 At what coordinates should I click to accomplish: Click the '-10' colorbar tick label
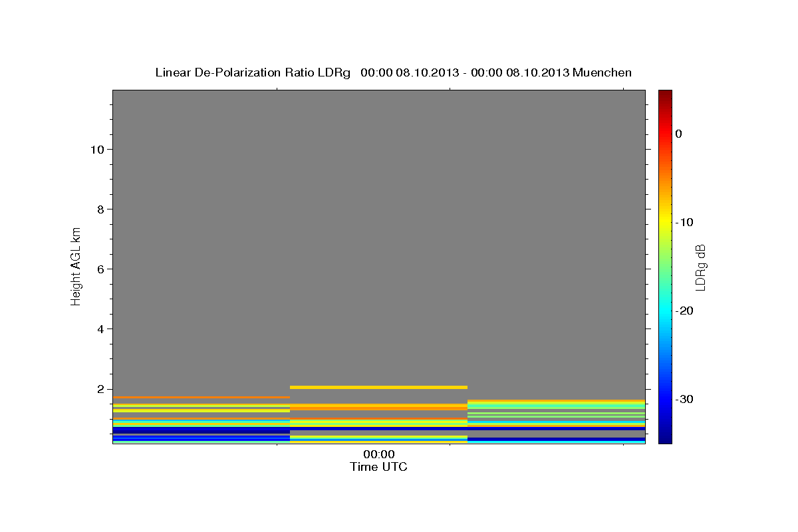coord(685,222)
